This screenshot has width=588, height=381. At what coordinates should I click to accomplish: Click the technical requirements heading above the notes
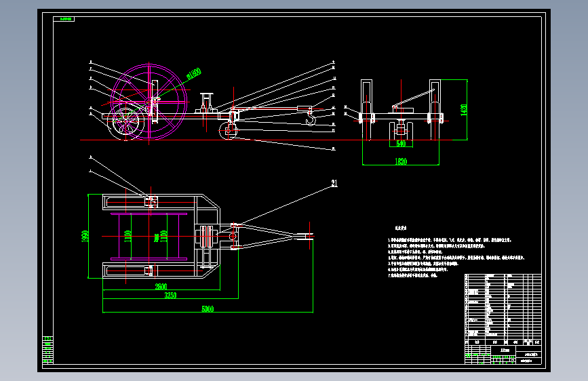(x=401, y=228)
